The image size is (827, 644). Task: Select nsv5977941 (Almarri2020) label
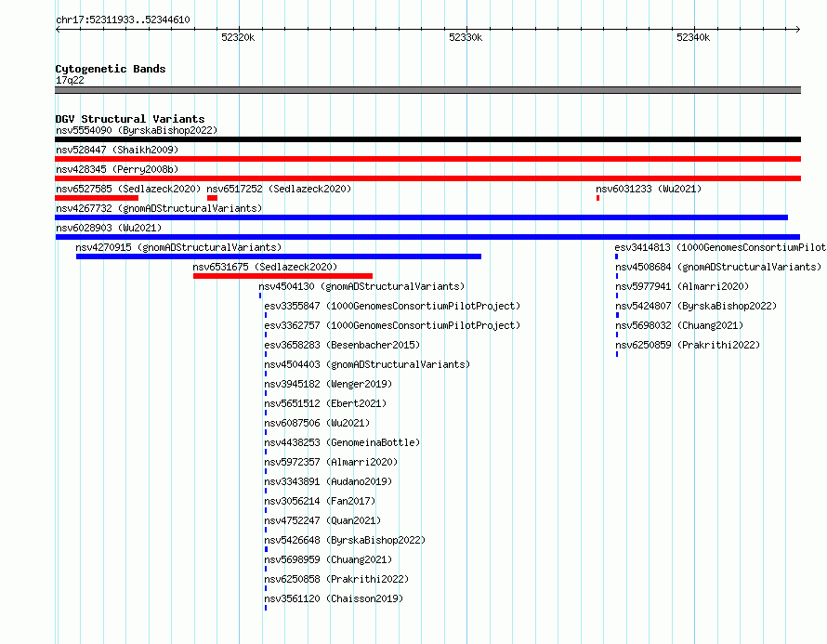coord(682,286)
